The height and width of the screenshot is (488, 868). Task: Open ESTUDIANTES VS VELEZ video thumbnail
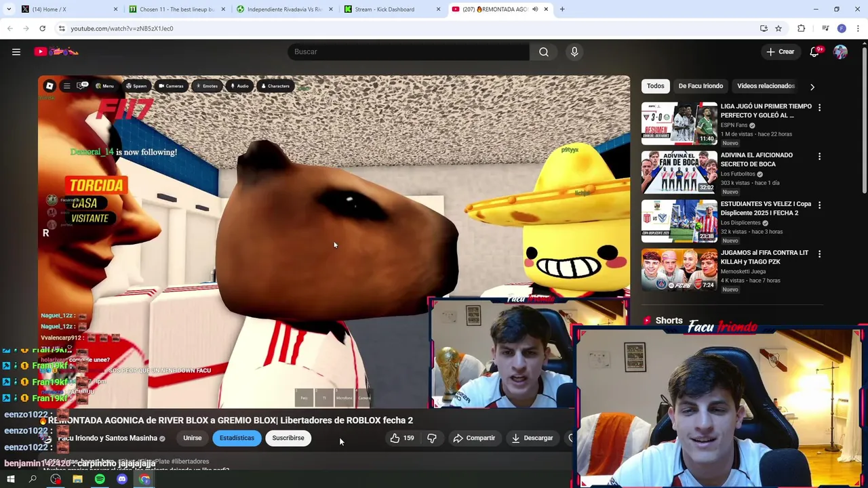(x=679, y=221)
